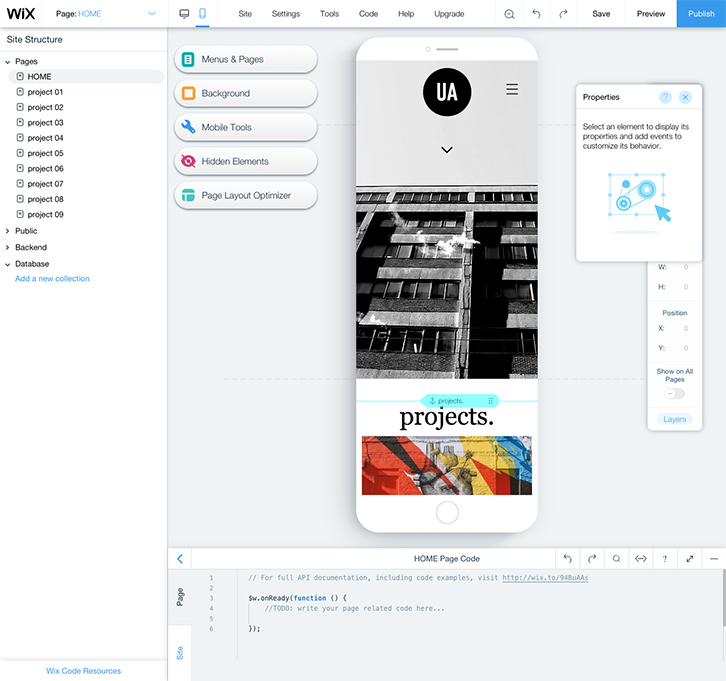The height and width of the screenshot is (681, 726).
Task: Click the code editor vertical scrollbar
Action: 723,597
